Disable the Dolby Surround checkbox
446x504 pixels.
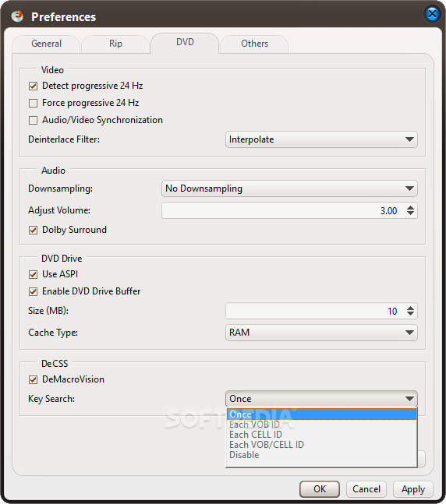click(33, 230)
